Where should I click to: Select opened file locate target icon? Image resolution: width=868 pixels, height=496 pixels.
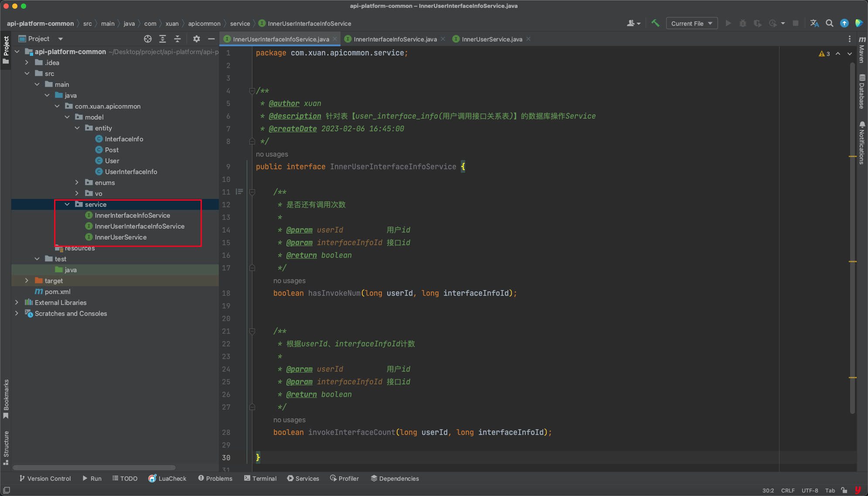[148, 39]
